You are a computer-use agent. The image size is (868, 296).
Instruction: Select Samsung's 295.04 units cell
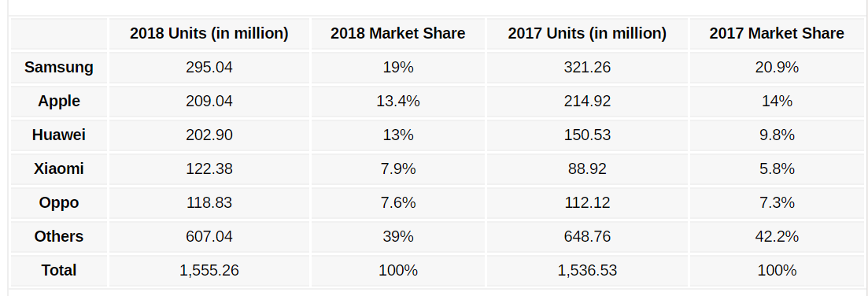[x=209, y=68]
